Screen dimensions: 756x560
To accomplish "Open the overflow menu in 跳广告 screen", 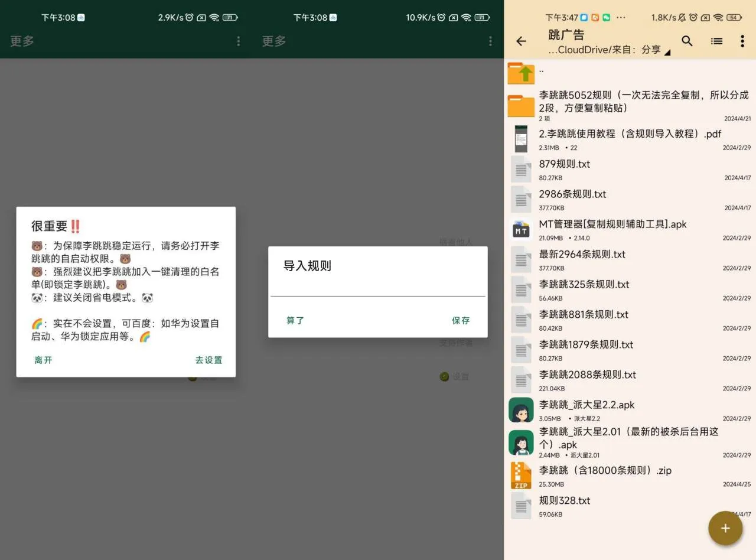I will tap(742, 41).
